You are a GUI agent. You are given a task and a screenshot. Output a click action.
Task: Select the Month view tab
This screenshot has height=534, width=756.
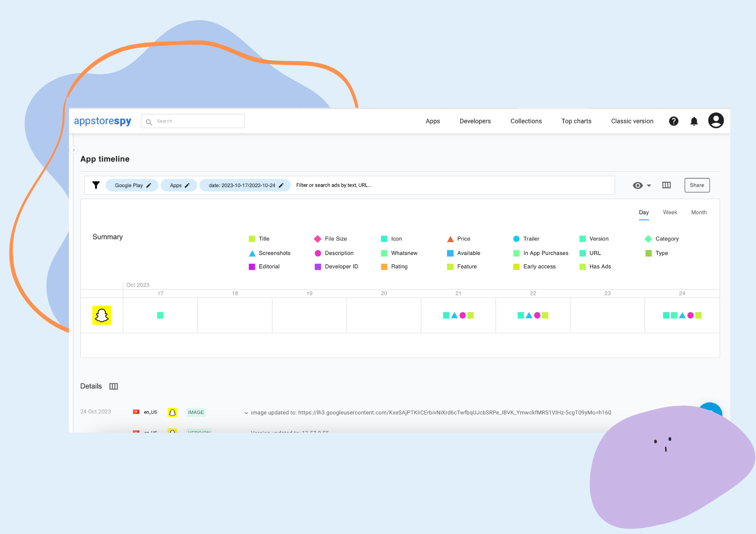click(x=699, y=213)
